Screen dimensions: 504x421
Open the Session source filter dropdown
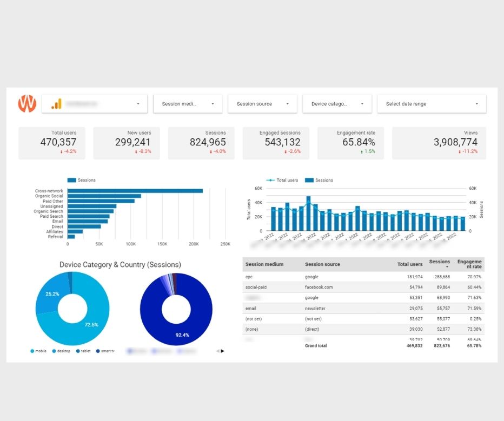262,104
